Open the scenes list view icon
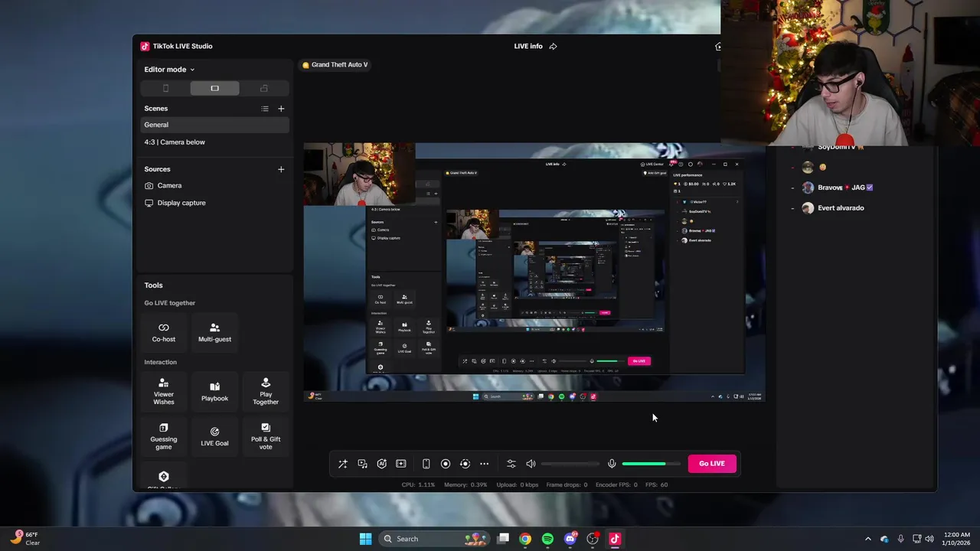 tap(265, 109)
